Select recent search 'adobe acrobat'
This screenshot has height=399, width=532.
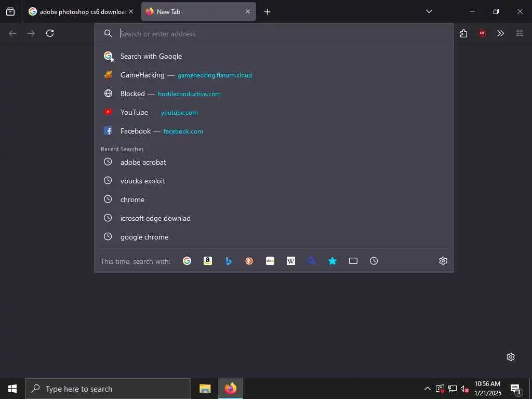pyautogui.click(x=274, y=162)
